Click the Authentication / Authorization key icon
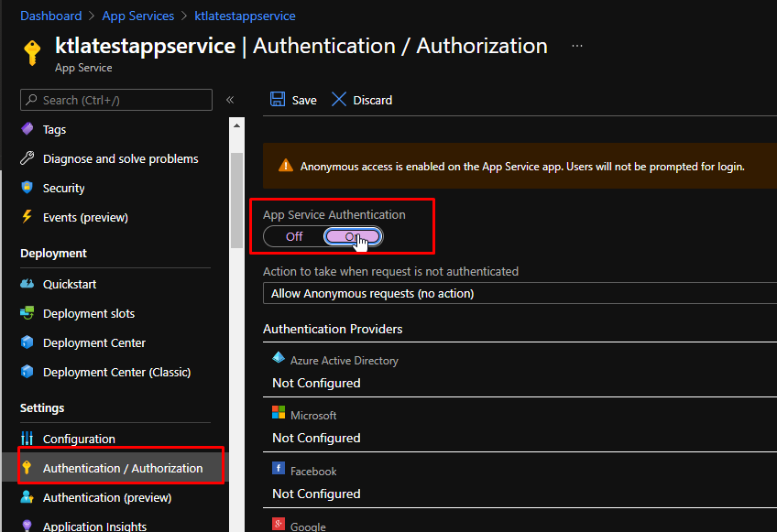The image size is (777, 532). pos(27,467)
